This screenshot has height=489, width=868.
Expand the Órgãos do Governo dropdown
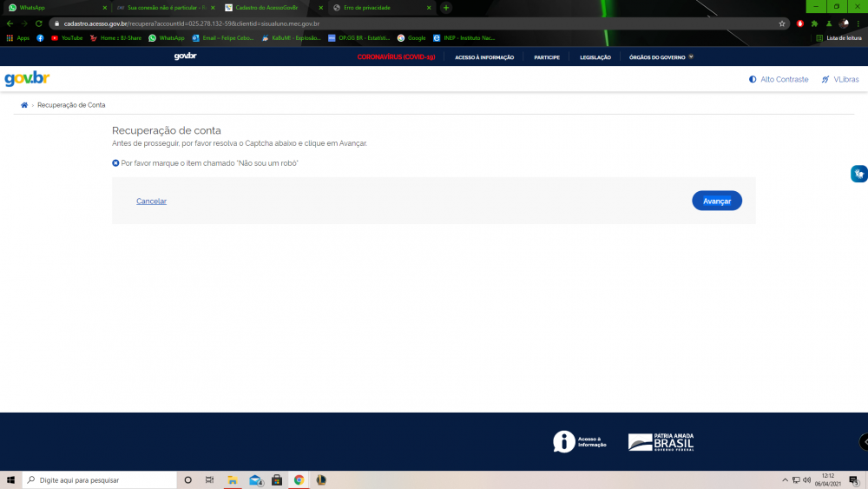pyautogui.click(x=661, y=57)
